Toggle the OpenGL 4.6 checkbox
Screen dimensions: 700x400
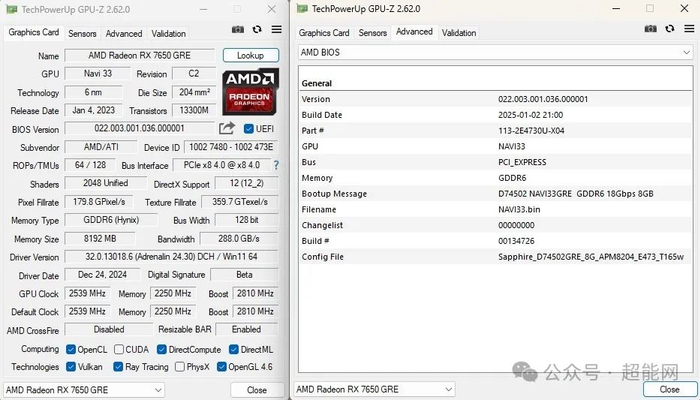click(221, 367)
